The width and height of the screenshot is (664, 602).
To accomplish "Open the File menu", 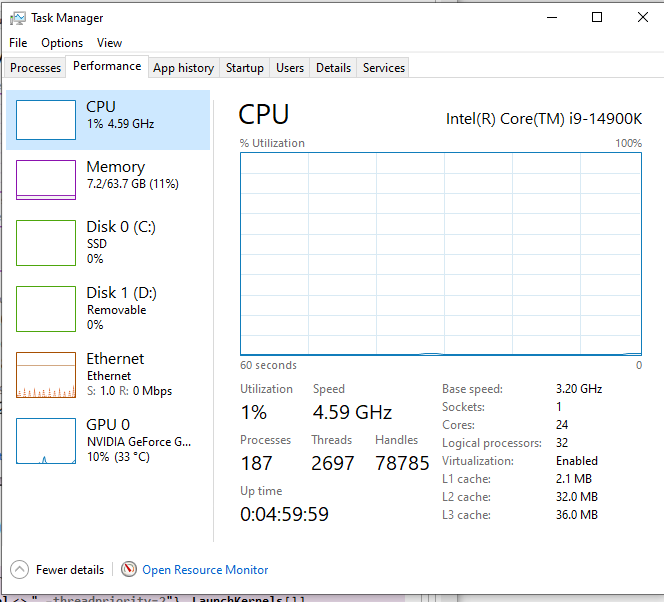I will [x=18, y=43].
